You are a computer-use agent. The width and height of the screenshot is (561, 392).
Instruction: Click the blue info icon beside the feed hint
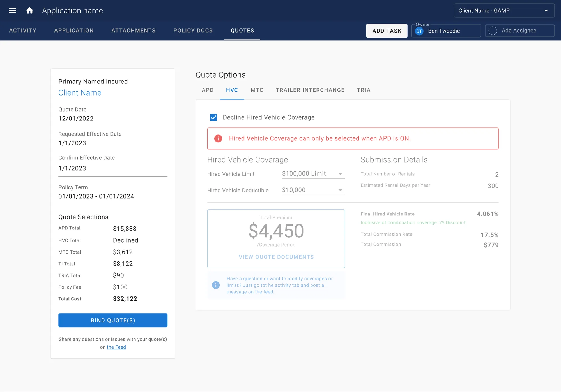point(216,285)
